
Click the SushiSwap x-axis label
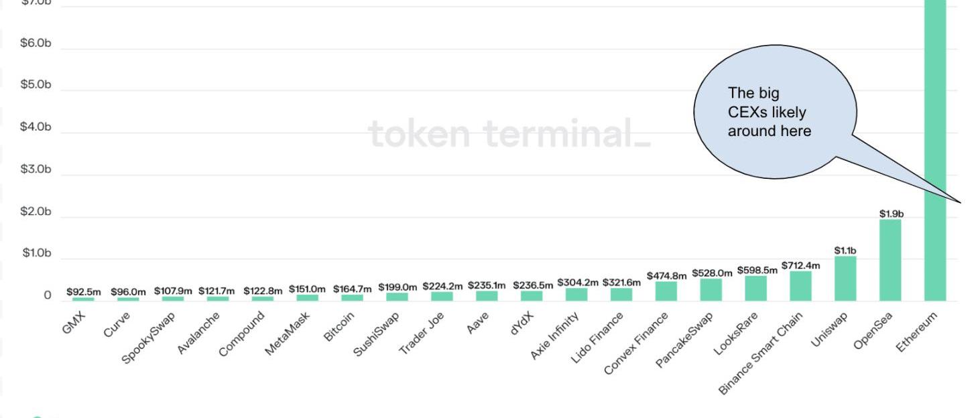(377, 334)
